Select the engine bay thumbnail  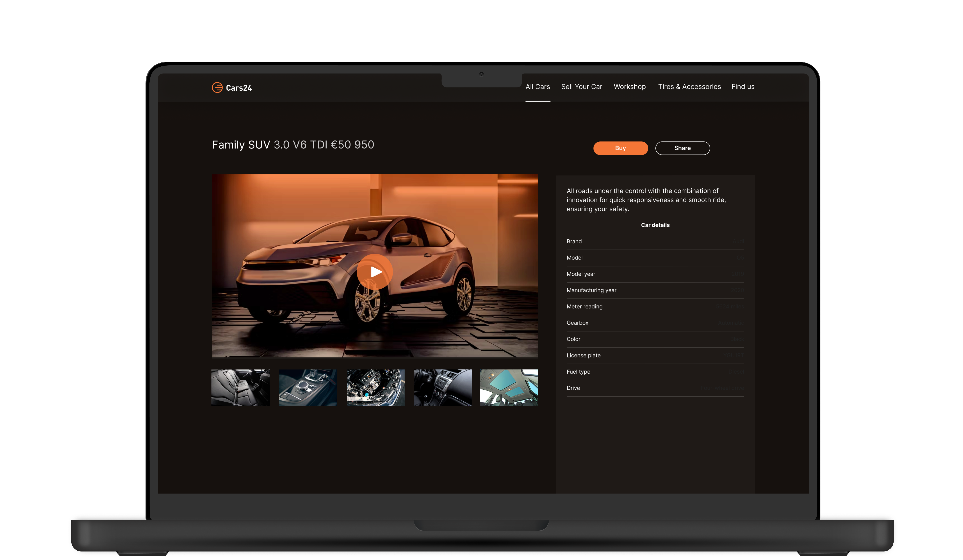click(375, 387)
